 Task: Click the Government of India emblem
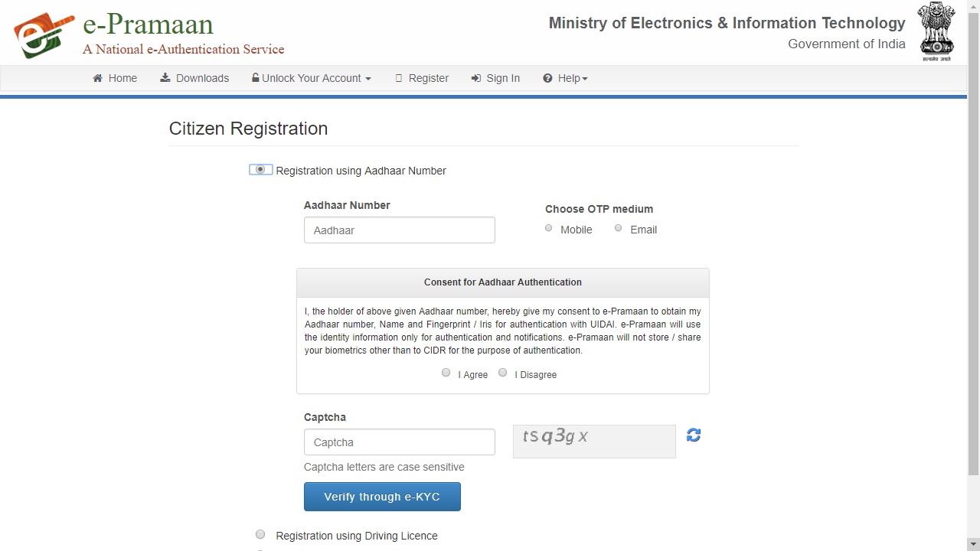coord(936,31)
